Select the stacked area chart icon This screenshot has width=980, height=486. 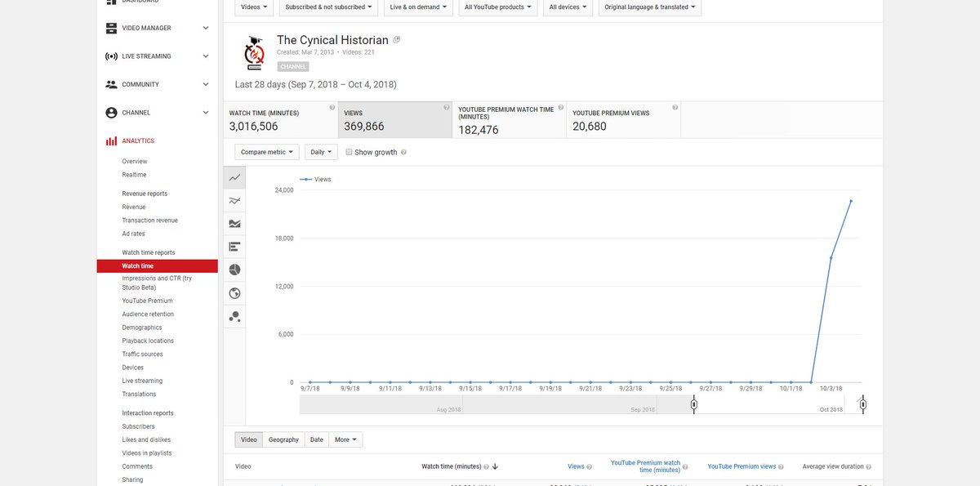tap(235, 223)
